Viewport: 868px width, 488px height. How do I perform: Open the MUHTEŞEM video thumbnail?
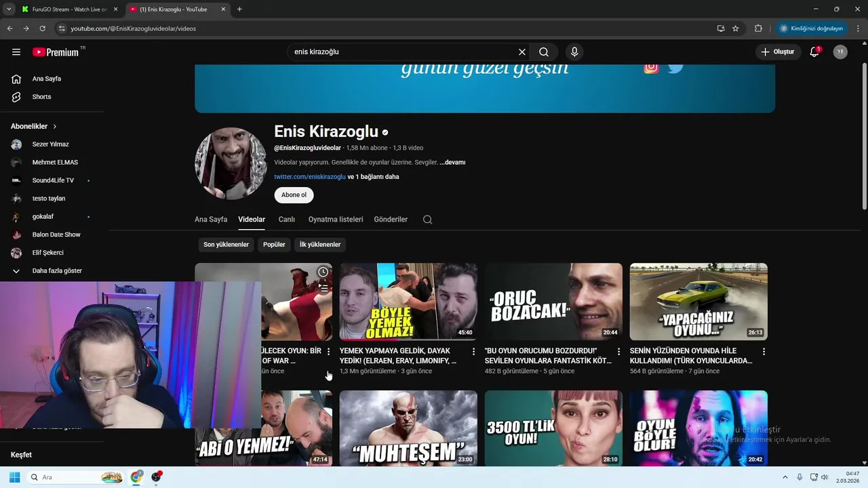tap(408, 428)
